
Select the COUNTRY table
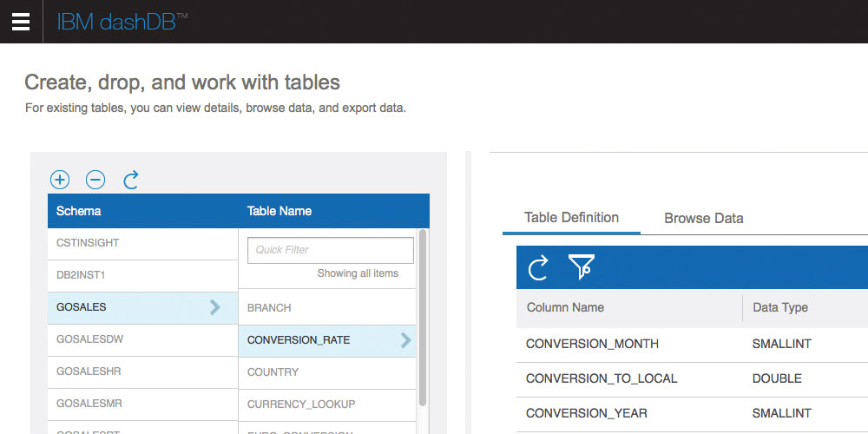tap(327, 373)
